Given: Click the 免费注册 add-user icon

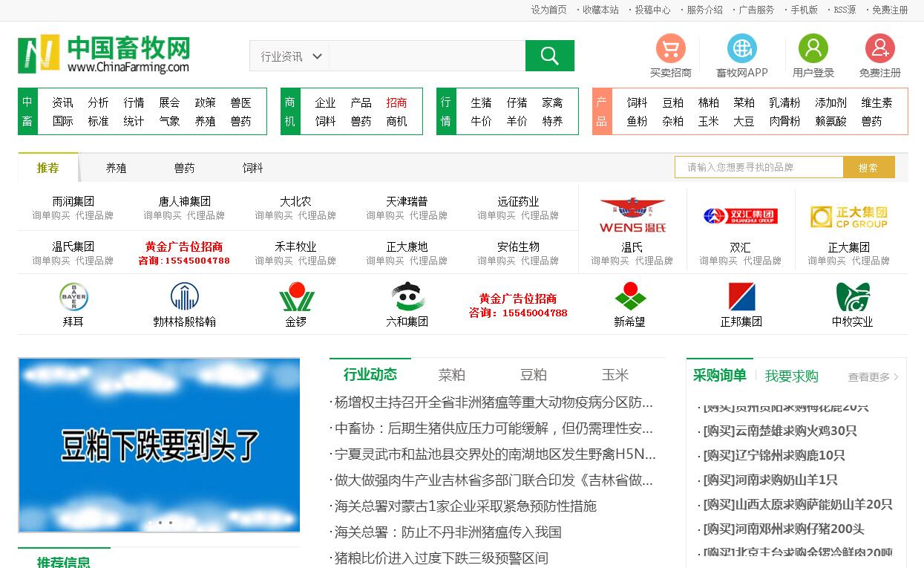Looking at the screenshot, I should pos(879,49).
